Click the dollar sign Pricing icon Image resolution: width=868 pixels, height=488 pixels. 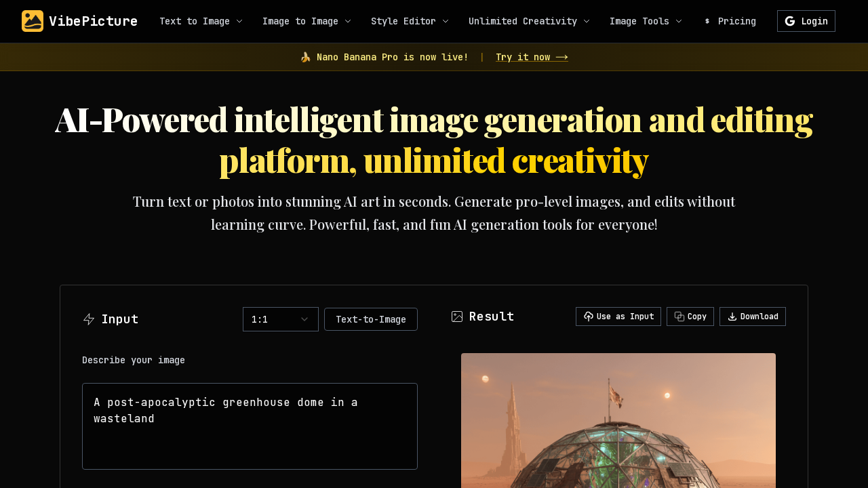[707, 21]
